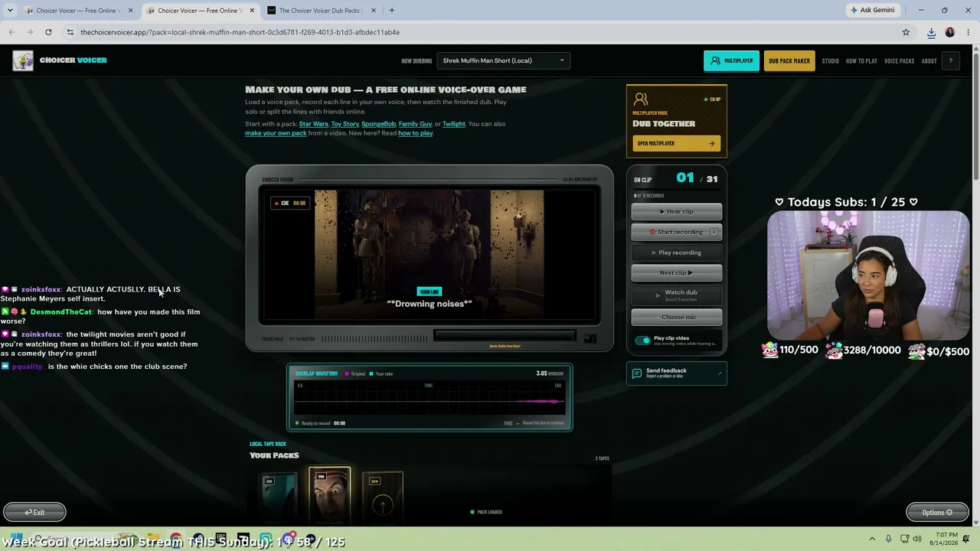This screenshot has width=980, height=551.
Task: Click the Exit button
Action: point(34,512)
